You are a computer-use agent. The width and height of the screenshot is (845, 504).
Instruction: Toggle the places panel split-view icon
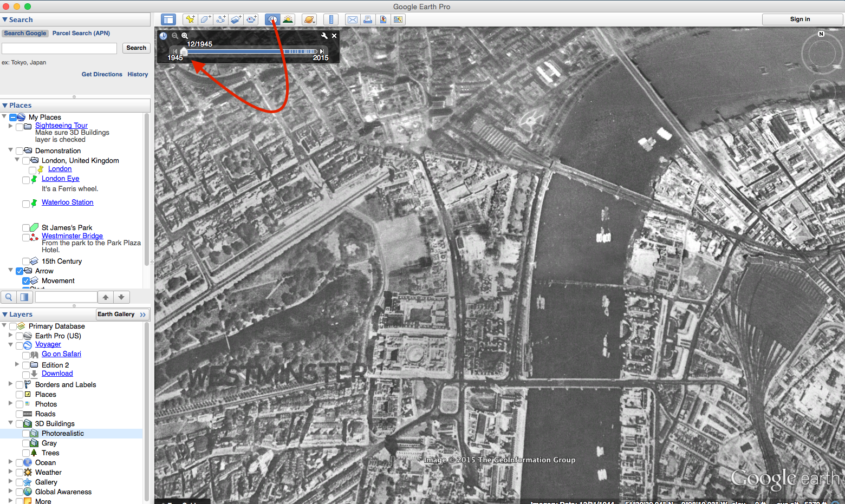(x=24, y=297)
